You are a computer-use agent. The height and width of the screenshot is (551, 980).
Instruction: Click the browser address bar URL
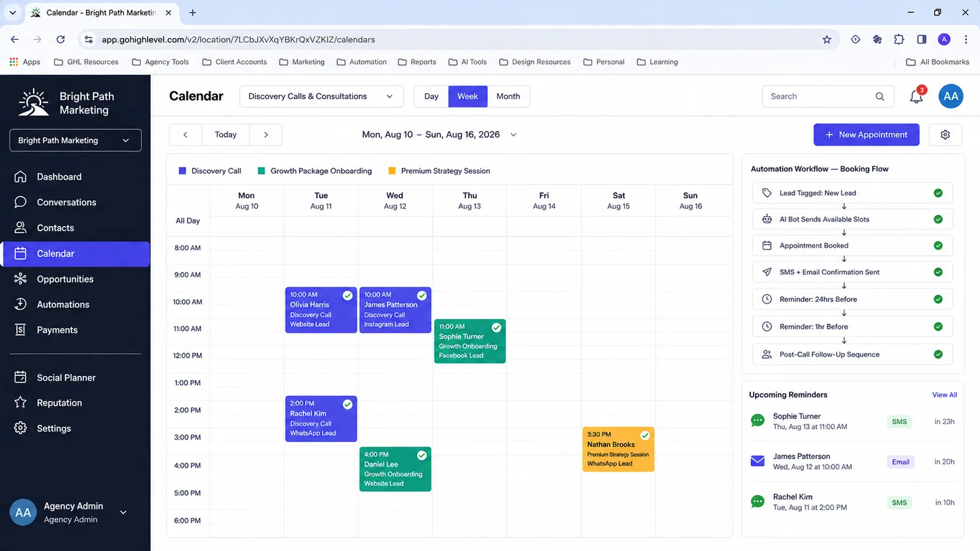point(238,39)
